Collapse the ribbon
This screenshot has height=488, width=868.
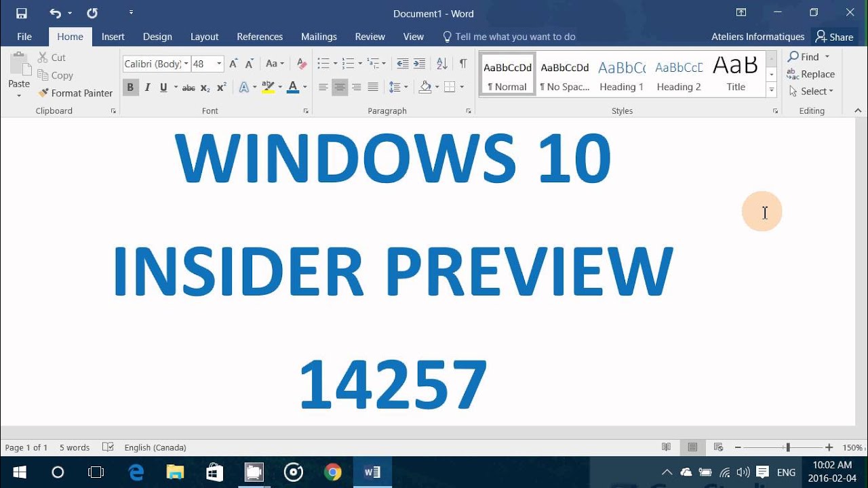click(858, 110)
